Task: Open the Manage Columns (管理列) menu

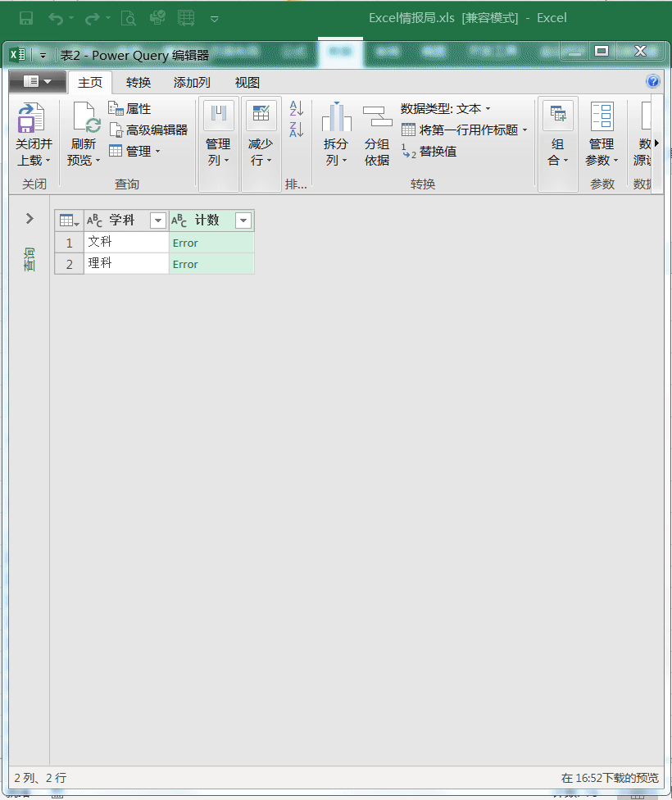Action: pyautogui.click(x=218, y=144)
